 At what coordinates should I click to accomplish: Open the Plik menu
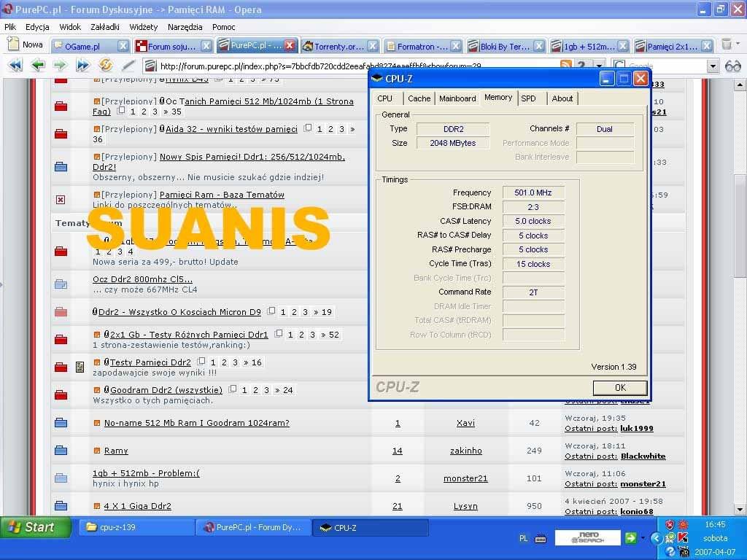[10, 27]
